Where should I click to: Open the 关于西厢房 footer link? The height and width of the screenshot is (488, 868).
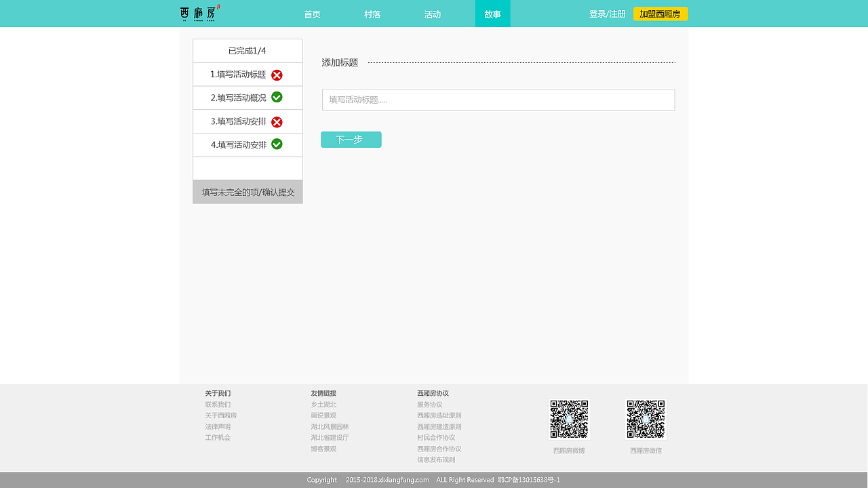221,415
